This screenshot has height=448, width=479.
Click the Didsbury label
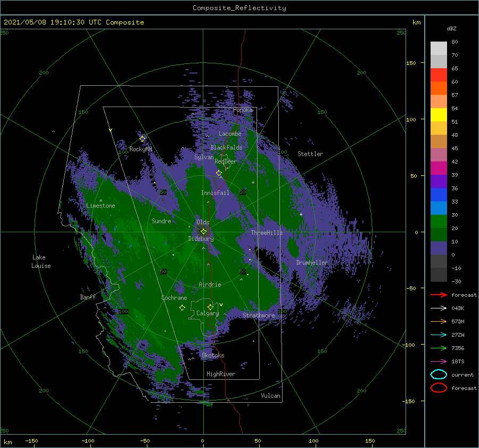pyautogui.click(x=201, y=239)
